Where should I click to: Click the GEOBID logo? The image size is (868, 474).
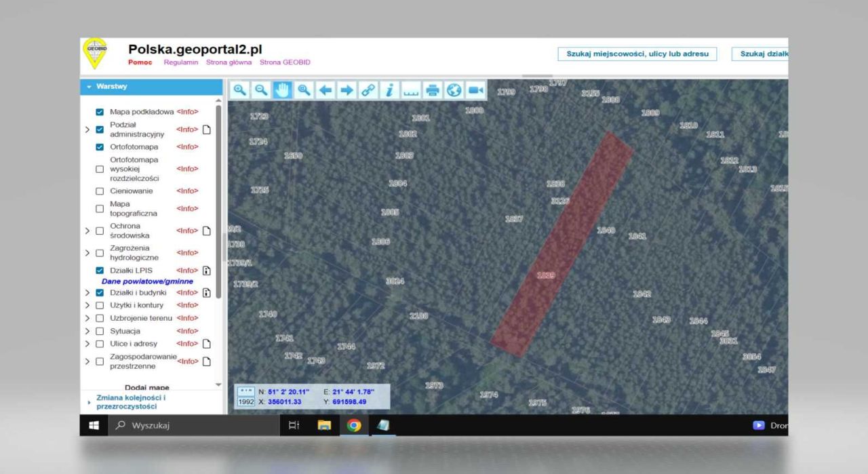(95, 54)
